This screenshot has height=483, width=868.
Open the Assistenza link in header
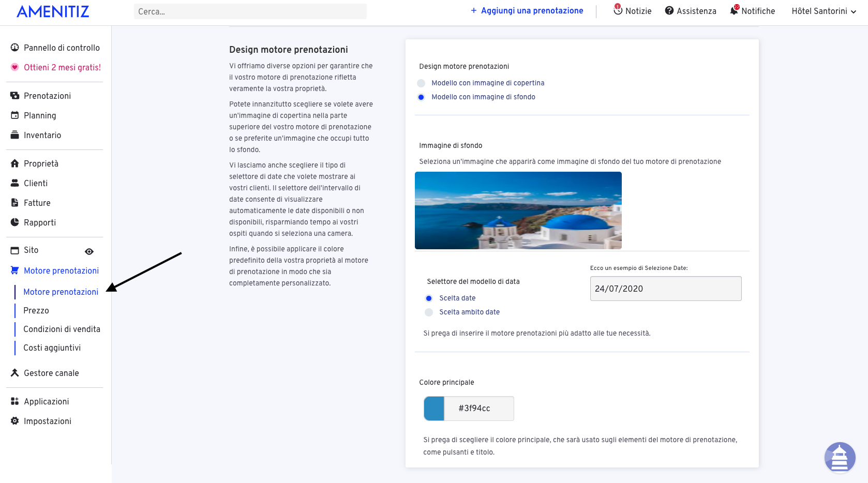tap(696, 11)
